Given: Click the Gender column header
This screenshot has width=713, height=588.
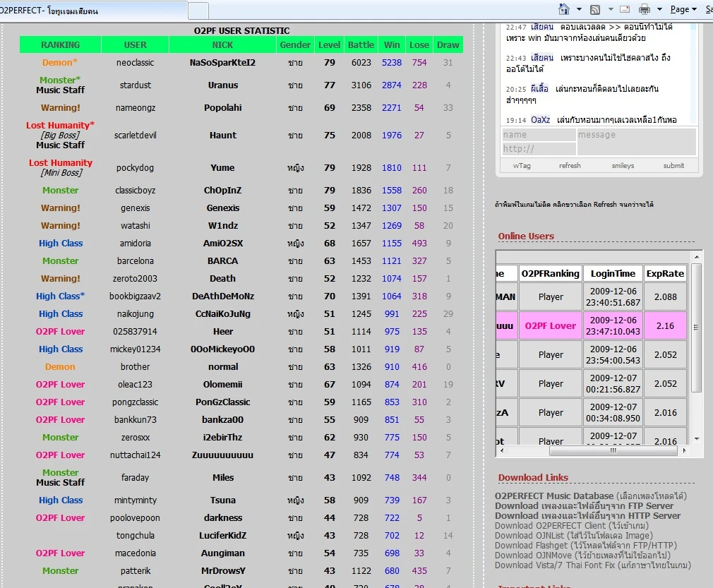Looking at the screenshot, I should tap(295, 44).
